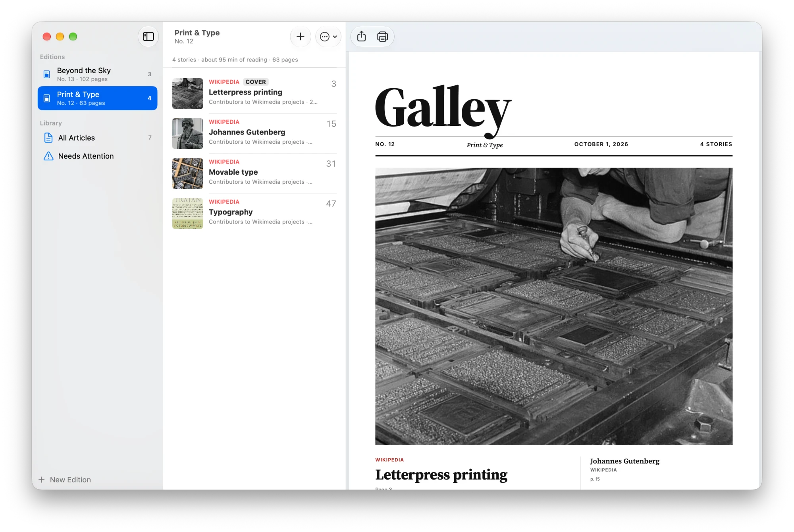Select the Movable type story
Viewport: 794px width, 532px height.
point(254,173)
